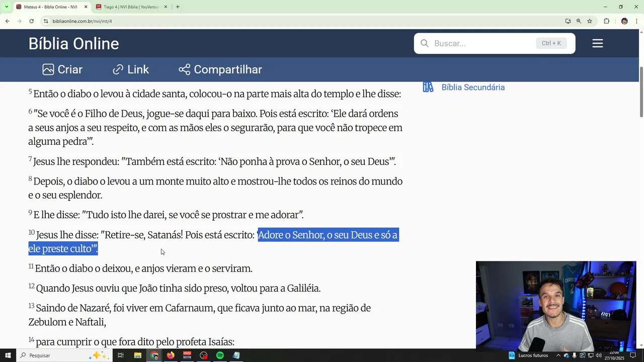This screenshot has width=644, height=362.
Task: Open the Chrome extensions puzzle icon
Action: (x=606, y=21)
